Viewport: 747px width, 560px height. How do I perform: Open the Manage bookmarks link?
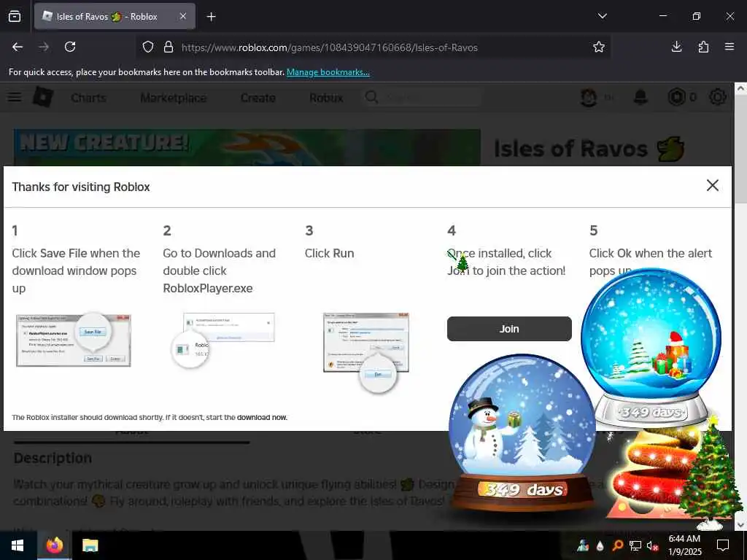point(328,72)
